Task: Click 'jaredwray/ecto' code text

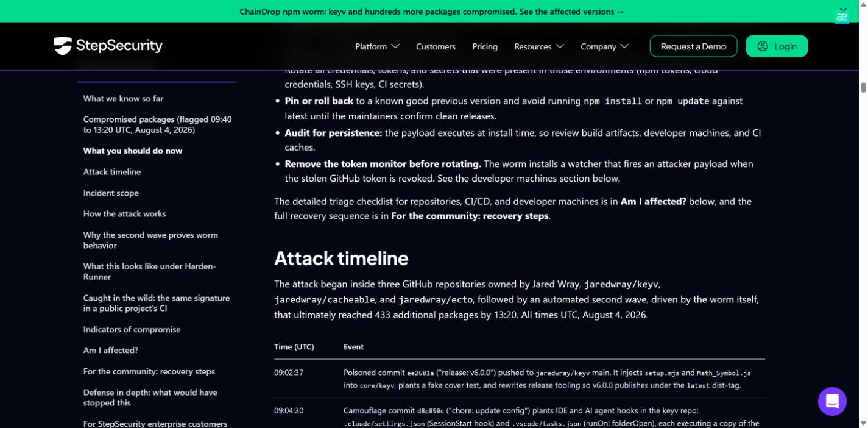Action: point(434,300)
